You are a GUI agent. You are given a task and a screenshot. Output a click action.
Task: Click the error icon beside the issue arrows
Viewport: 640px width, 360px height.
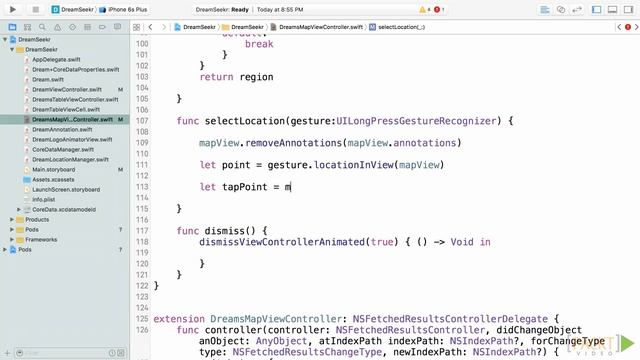point(628,27)
